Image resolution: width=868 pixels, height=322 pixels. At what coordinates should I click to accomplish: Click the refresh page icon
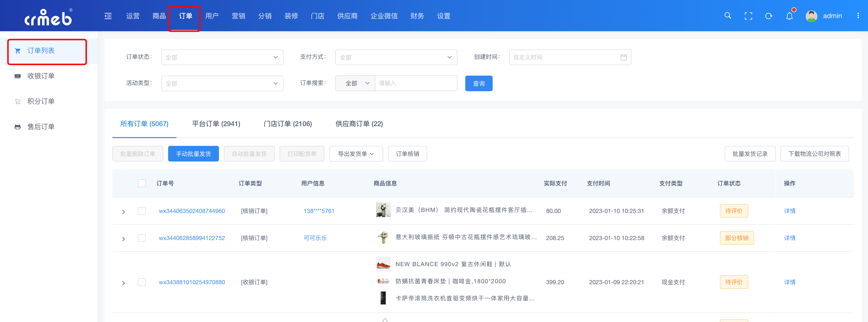coord(769,16)
